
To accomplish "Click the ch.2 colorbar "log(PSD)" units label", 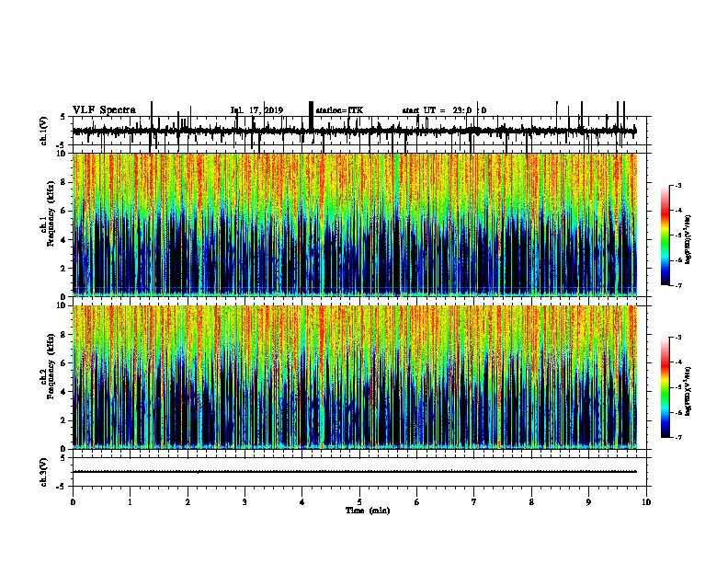I will click(688, 391).
